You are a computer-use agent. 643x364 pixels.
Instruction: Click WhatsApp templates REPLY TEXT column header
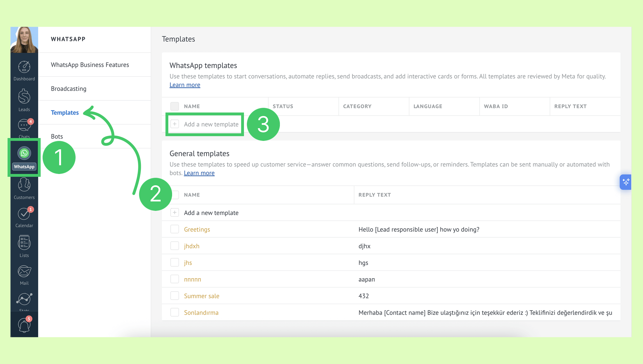coord(570,106)
